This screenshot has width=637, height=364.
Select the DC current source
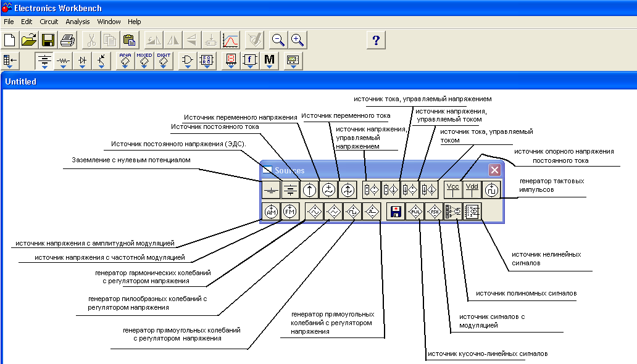[309, 190]
